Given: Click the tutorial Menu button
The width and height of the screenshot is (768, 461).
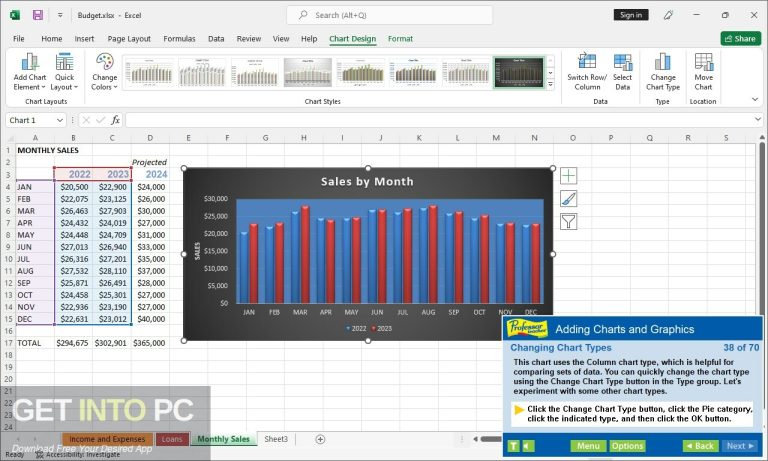Looking at the screenshot, I should click(x=588, y=446).
